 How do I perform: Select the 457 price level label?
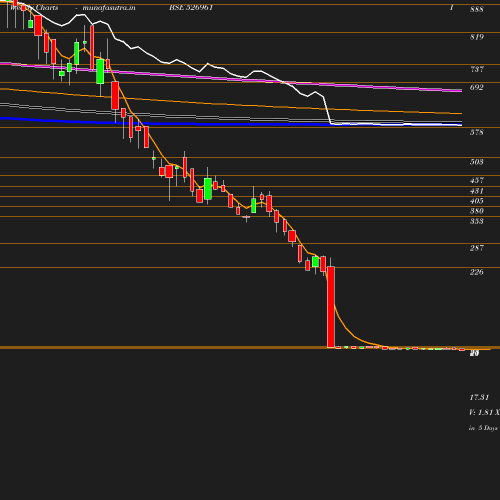(477, 180)
